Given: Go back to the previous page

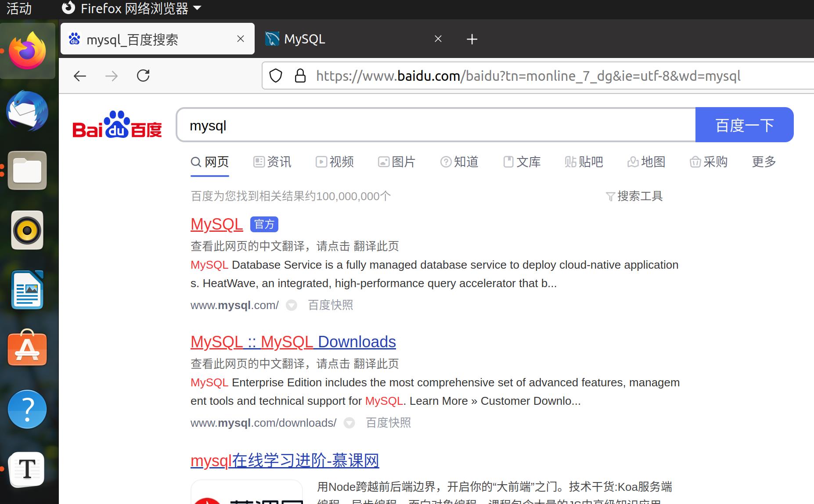Looking at the screenshot, I should (x=79, y=76).
